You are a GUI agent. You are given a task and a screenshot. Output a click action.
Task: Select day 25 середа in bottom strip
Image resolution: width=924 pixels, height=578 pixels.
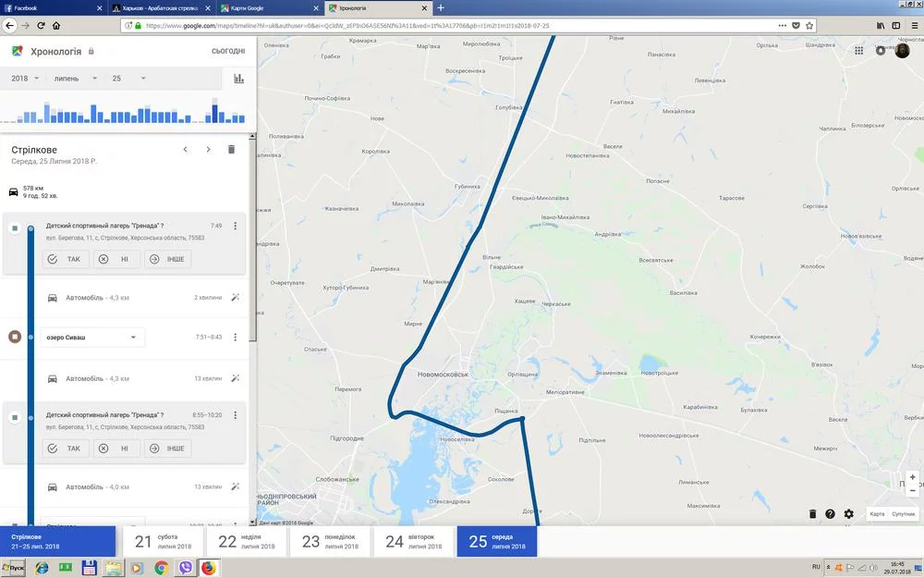497,541
